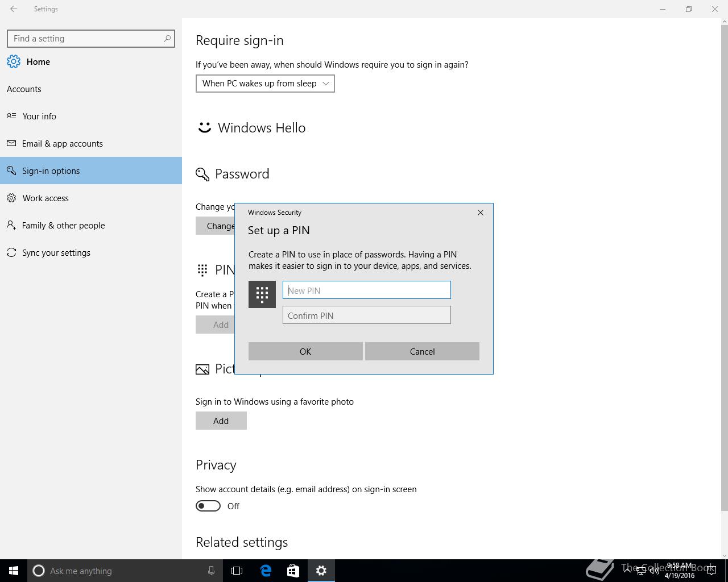
Task: Click the search magnifier icon in Find a setting
Action: click(167, 39)
